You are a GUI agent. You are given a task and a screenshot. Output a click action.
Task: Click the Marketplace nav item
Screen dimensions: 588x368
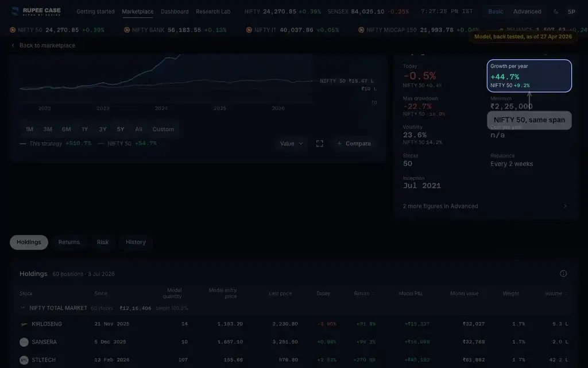138,11
